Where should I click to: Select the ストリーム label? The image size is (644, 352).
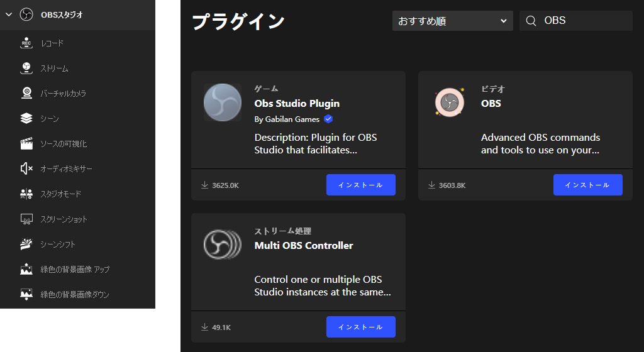tap(54, 69)
